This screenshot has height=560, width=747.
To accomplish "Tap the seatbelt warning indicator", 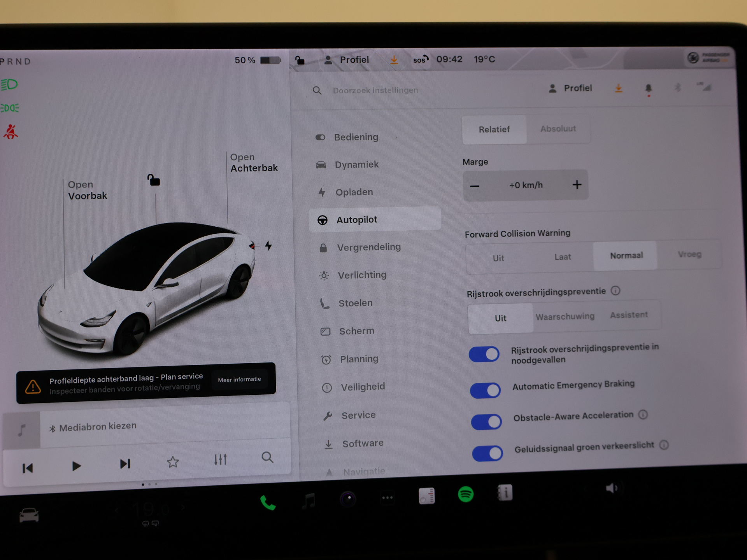I will click(x=11, y=132).
